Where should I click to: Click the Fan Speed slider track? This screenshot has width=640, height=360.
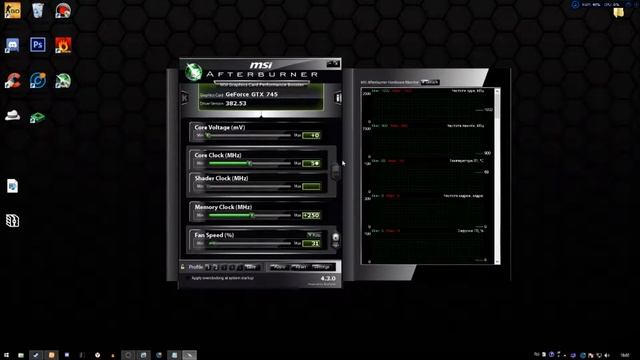249,243
